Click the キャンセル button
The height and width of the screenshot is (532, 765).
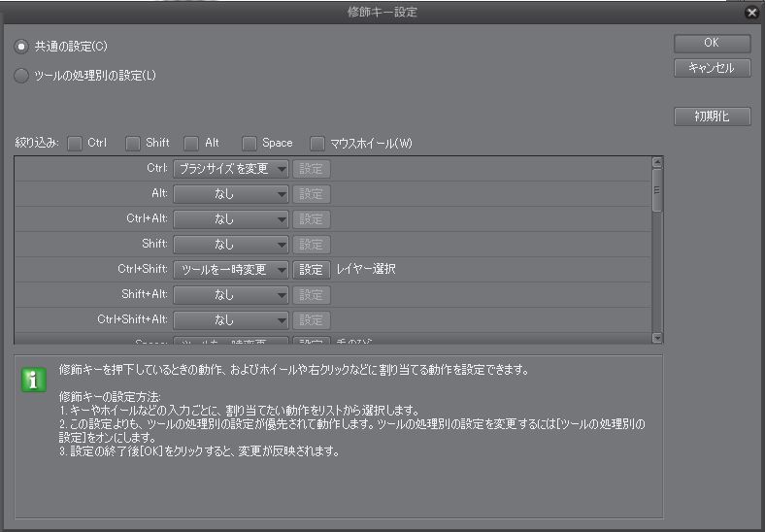click(712, 68)
